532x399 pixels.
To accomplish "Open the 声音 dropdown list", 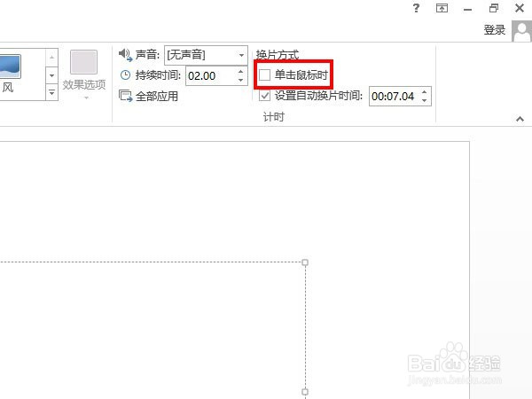I will tap(241, 55).
